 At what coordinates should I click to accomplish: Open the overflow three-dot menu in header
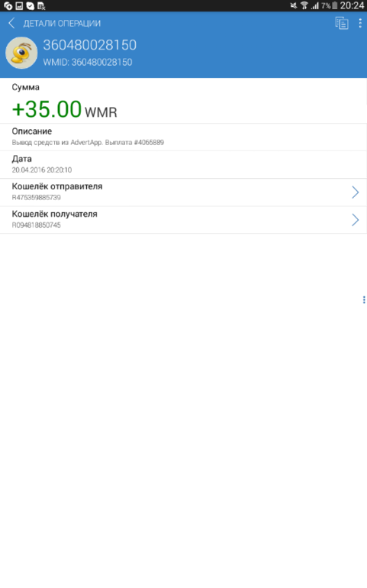point(360,23)
